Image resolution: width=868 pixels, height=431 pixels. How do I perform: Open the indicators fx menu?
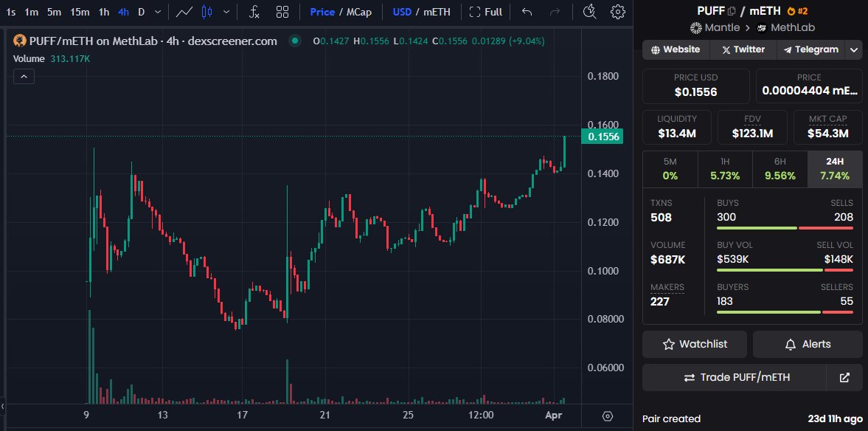pos(254,12)
